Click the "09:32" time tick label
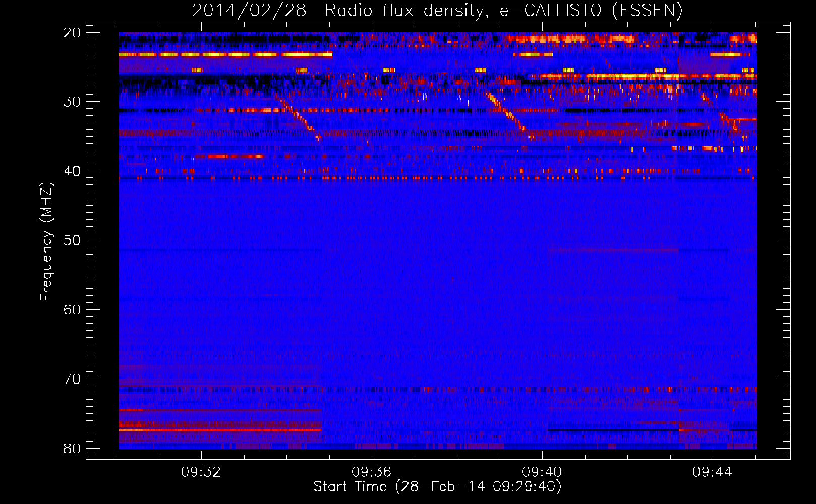Viewport: 816px width, 504px height. point(201,472)
